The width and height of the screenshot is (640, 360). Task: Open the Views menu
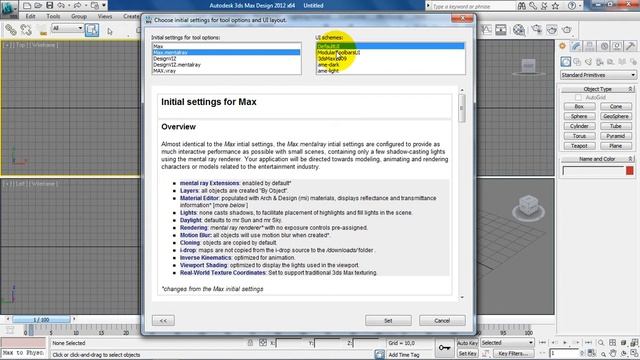(x=105, y=16)
